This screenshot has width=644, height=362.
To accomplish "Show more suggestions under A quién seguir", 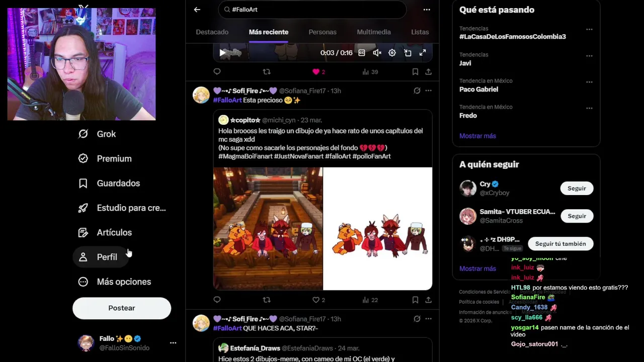I will pos(477,268).
